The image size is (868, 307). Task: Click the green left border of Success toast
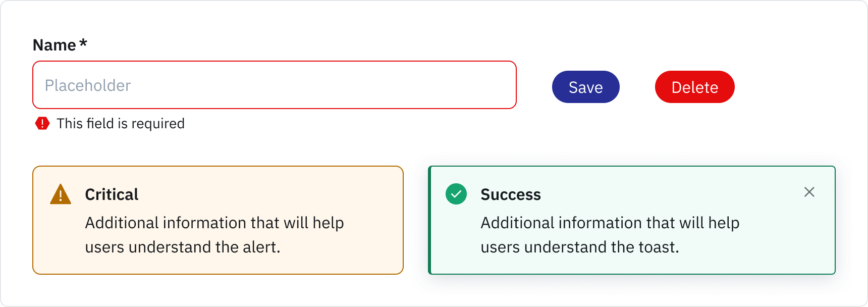click(430, 220)
